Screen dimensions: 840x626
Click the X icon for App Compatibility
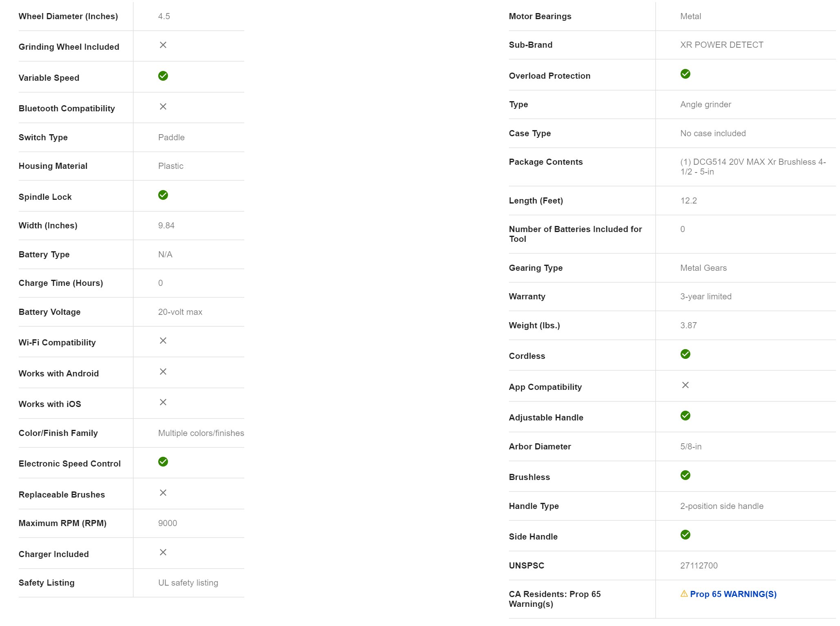tap(685, 385)
